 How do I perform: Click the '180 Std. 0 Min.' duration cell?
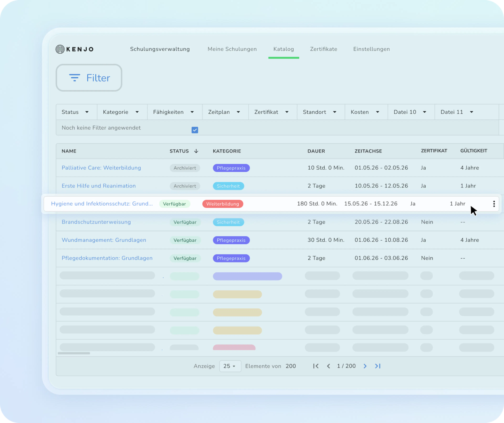click(317, 204)
